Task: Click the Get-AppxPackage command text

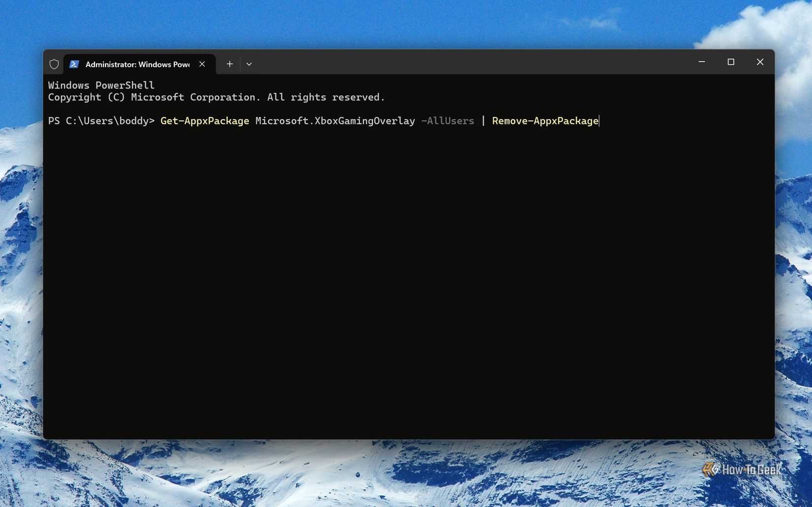Action: click(205, 121)
